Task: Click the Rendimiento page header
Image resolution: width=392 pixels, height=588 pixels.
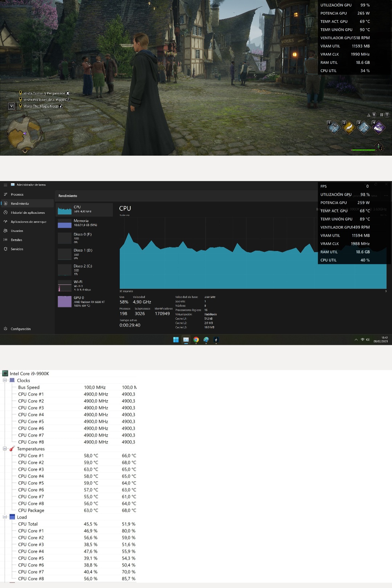Action: [x=68, y=196]
